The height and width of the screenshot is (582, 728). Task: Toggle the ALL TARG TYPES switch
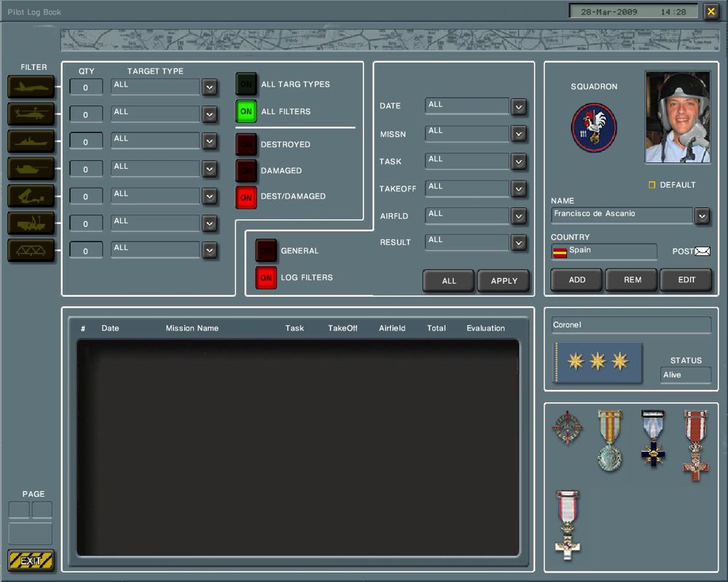tap(246, 84)
